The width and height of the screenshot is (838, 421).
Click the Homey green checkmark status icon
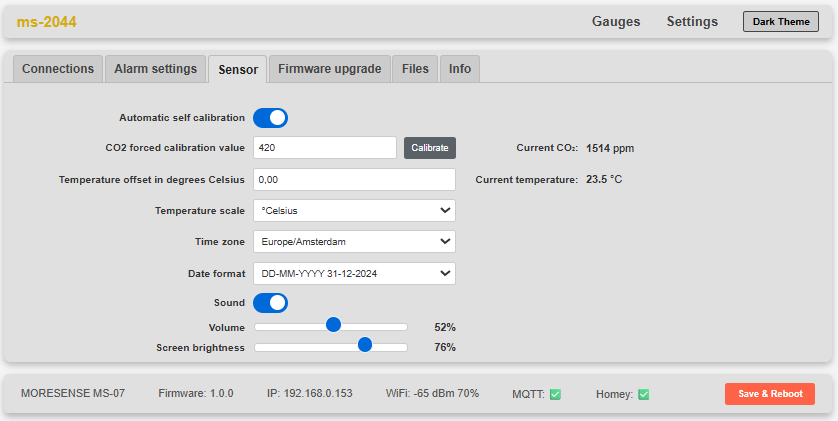(643, 394)
